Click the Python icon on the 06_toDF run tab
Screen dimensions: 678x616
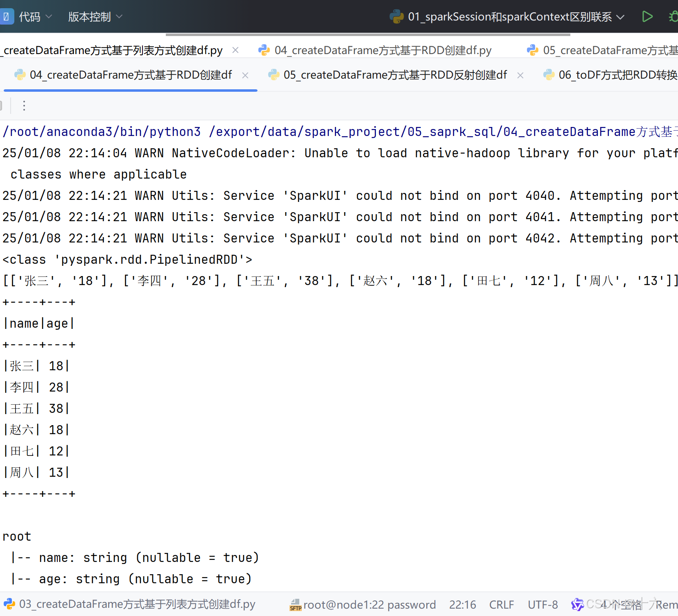pos(549,75)
